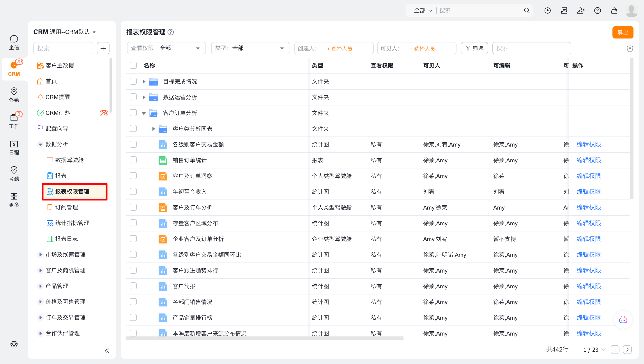Click the settings gear at bottom left
The height and width of the screenshot is (364, 644).
click(x=14, y=344)
